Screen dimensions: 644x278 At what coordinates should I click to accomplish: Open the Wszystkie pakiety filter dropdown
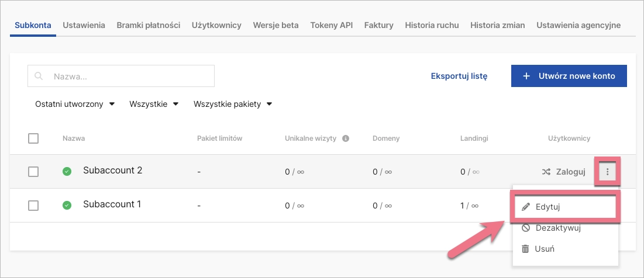pos(233,104)
